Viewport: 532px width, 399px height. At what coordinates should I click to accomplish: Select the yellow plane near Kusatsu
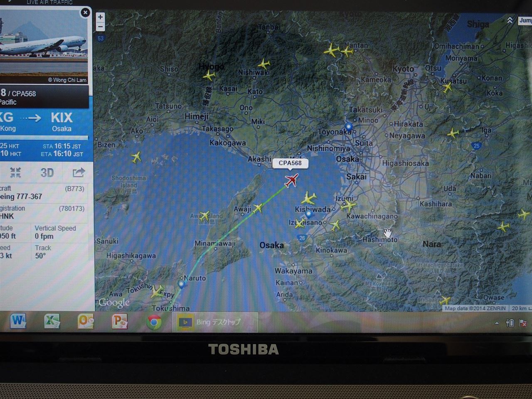[x=447, y=87]
